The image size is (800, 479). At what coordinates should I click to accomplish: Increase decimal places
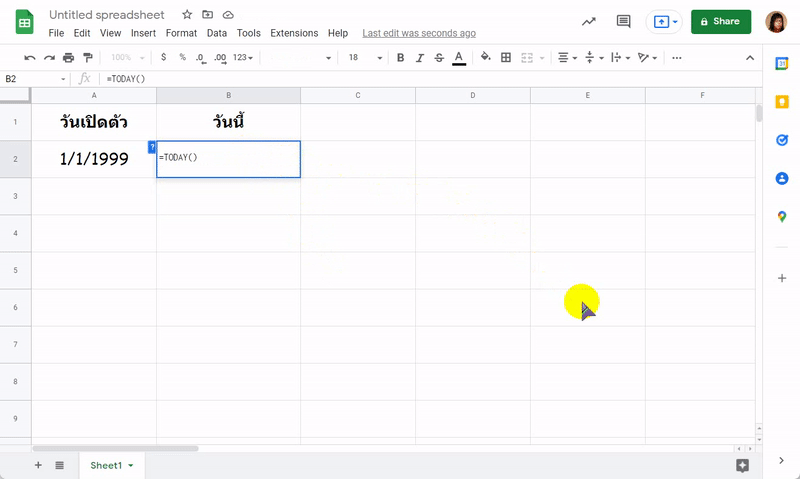[220, 58]
